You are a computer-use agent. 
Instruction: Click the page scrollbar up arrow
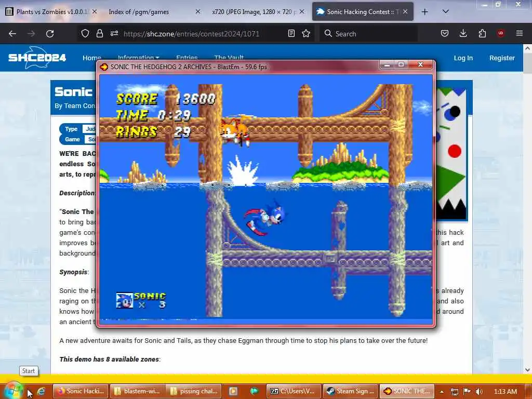527,48
